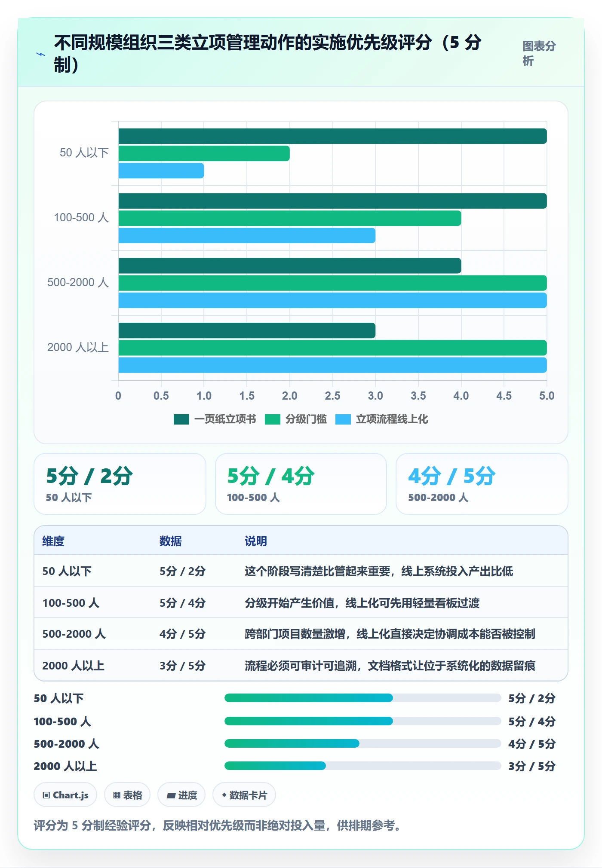Toggle the 分级门槛 legend color box
The image size is (602, 868).
pos(273,419)
